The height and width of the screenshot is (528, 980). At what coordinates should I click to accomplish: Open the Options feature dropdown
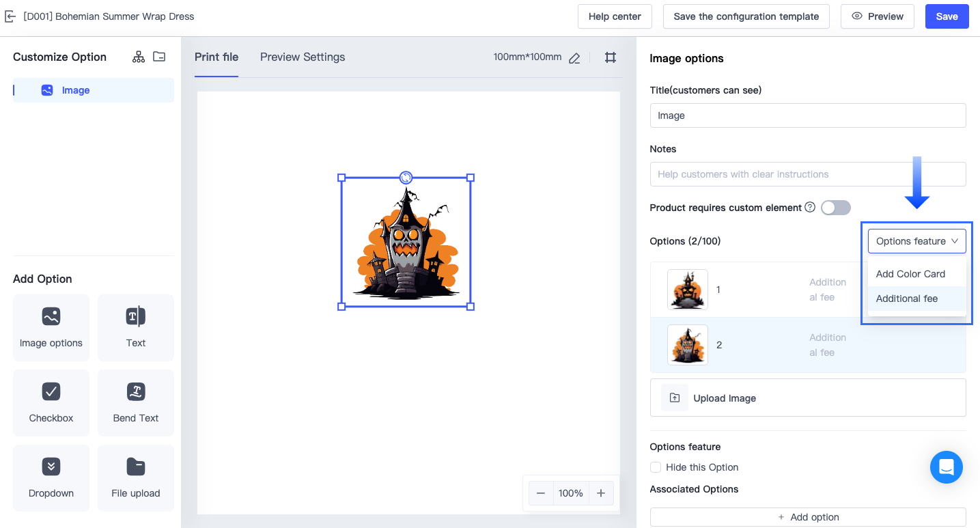(916, 240)
